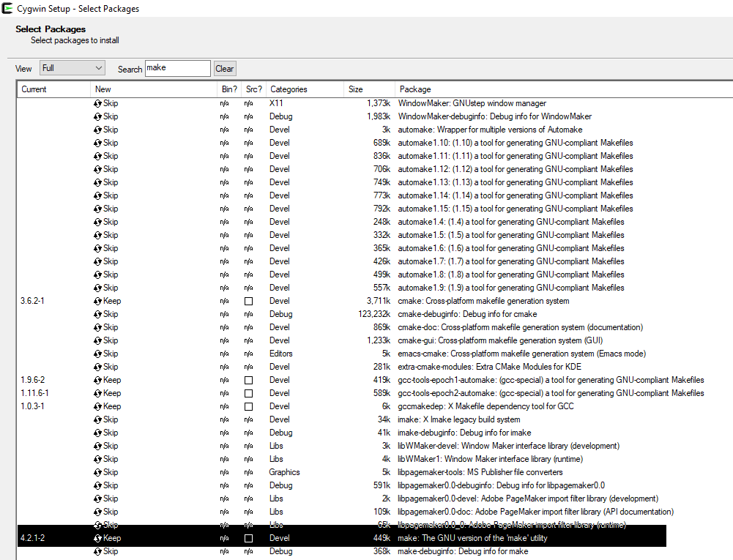This screenshot has height=560, width=733.
Task: Cycle install action for cmake-doc
Action: click(97, 327)
